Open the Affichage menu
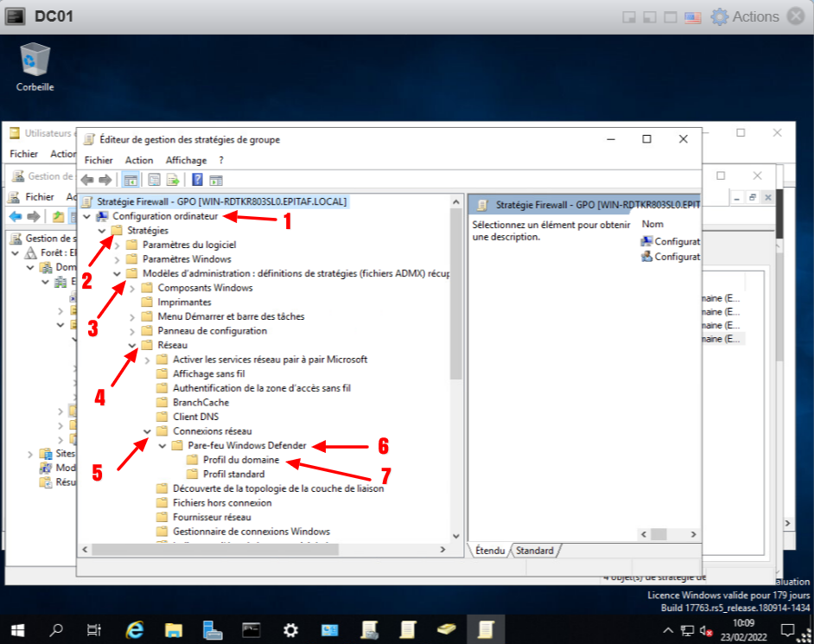The image size is (814, 644). pos(186,160)
